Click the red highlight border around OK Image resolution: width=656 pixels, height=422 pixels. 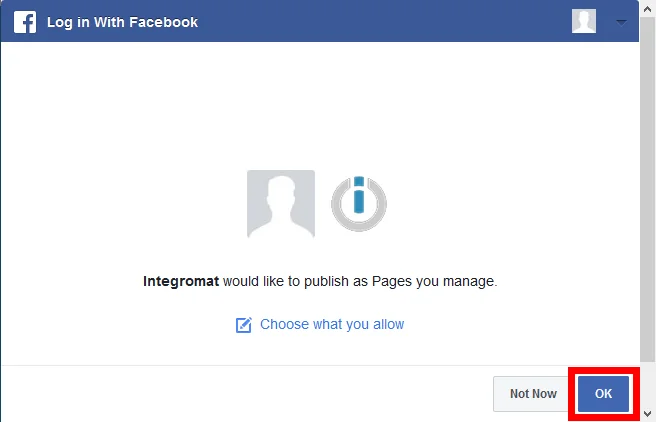[603, 370]
